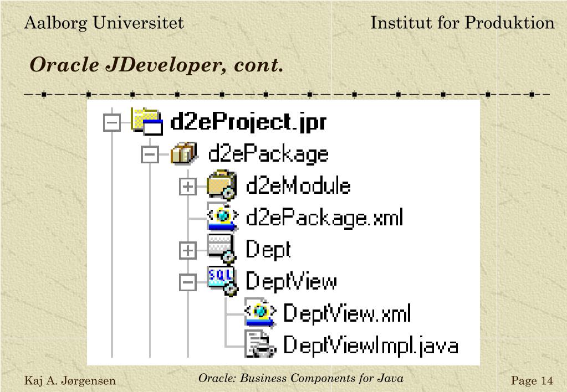Select the DeptViewImpl.java tree item
This screenshot has height=392, width=567.
pos(371,345)
